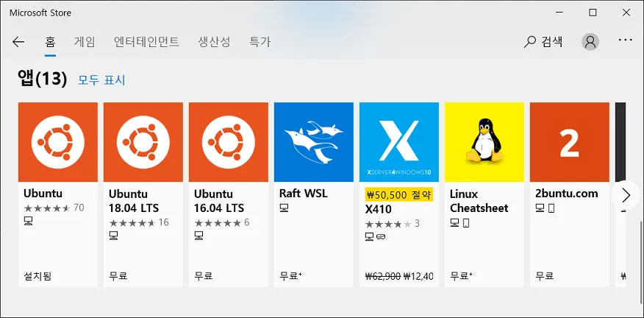Screen dimensions: 644x318
Task: Switch to the 엔터테인먼트 tab
Action: pos(146,41)
